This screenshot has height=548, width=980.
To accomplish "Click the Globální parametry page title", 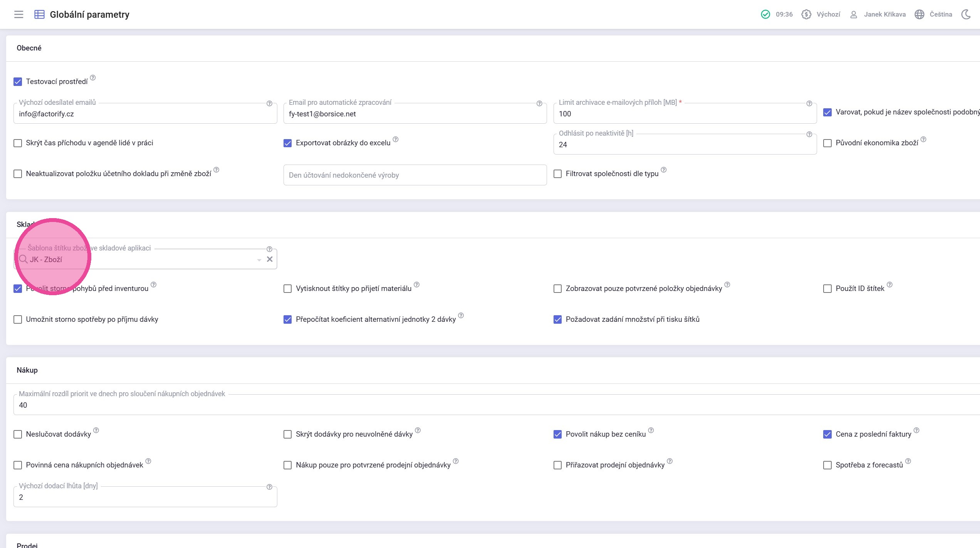I will point(89,14).
